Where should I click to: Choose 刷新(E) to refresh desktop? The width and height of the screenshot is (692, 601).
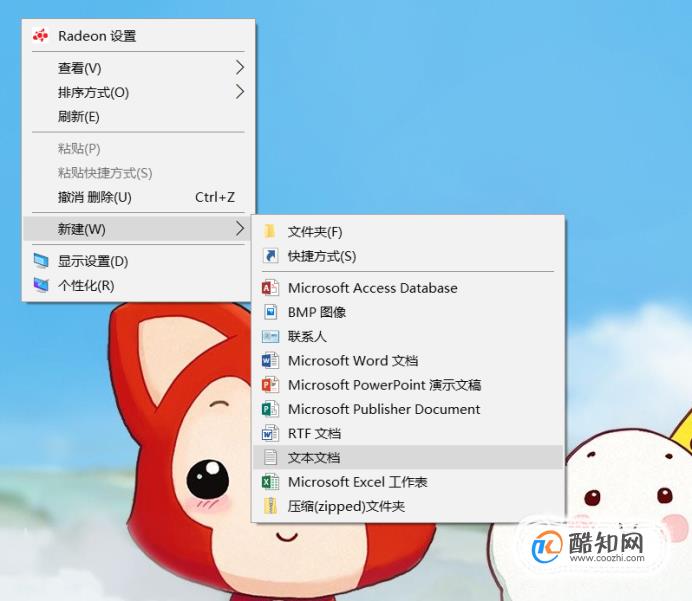pos(138,116)
